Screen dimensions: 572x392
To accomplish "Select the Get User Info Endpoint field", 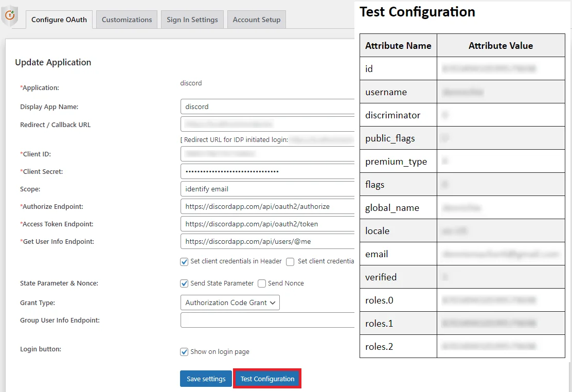I will coord(267,241).
